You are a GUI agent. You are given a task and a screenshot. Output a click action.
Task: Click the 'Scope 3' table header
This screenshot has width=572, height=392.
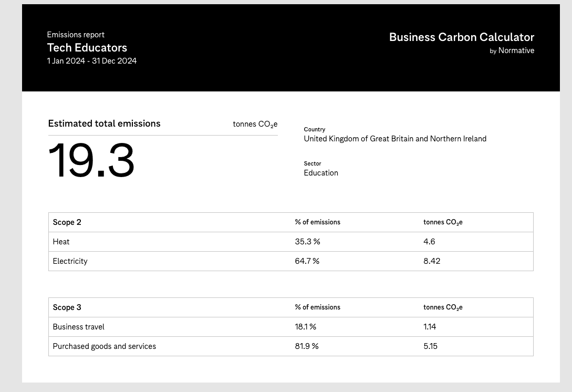pos(67,307)
